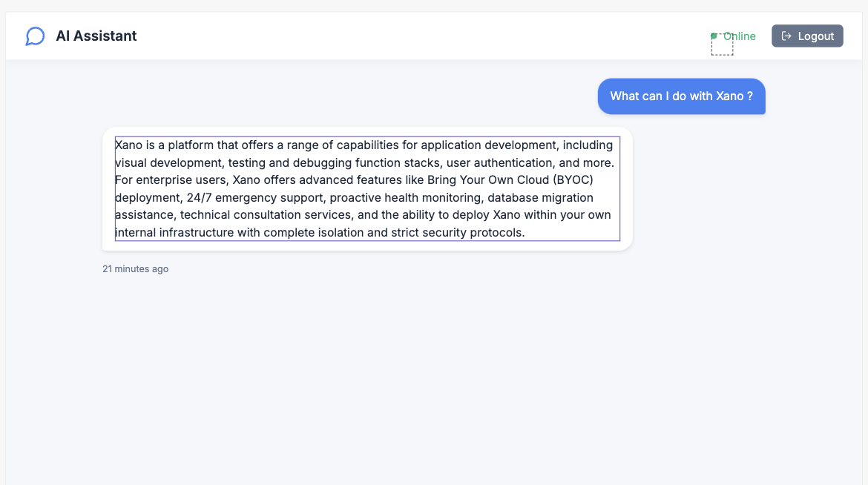
Task: Click the first word "Xano" in the response
Action: (128, 145)
